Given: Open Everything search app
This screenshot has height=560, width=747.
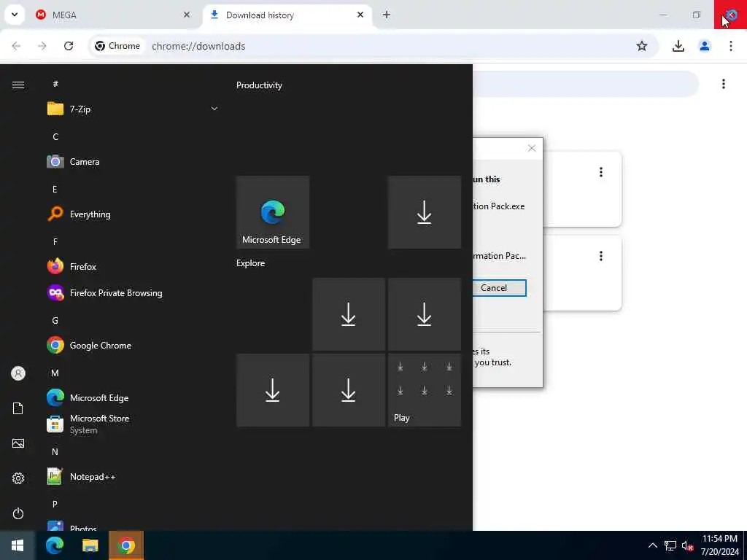Looking at the screenshot, I should click(133, 214).
